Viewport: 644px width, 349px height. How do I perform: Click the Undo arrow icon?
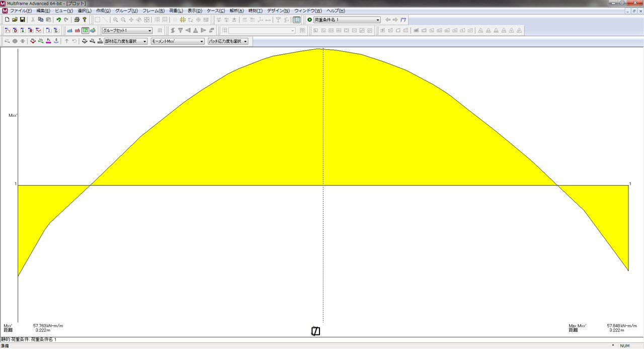[58, 20]
